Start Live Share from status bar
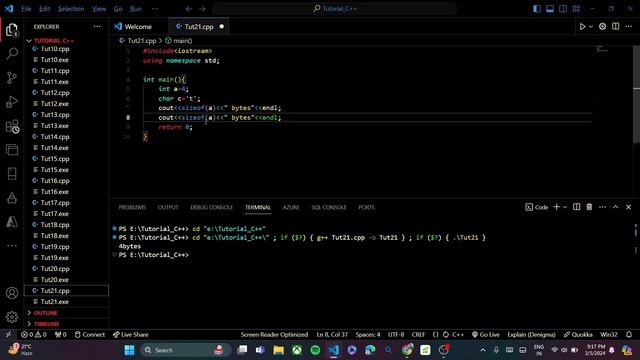This screenshot has width=640, height=360. [131, 335]
